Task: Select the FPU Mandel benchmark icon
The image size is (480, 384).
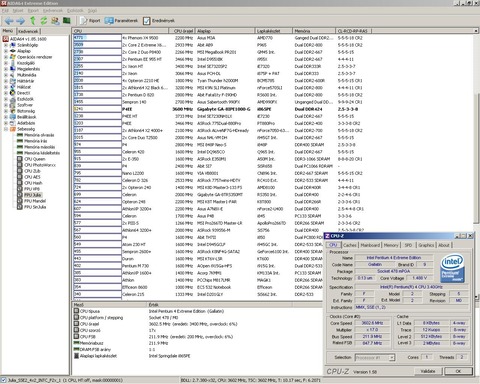Action: (x=20, y=201)
